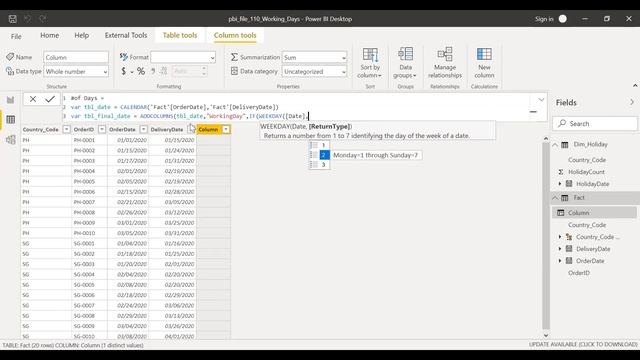This screenshot has width=640, height=360.
Task: Apply currency format dollar icon
Action: tap(123, 71)
